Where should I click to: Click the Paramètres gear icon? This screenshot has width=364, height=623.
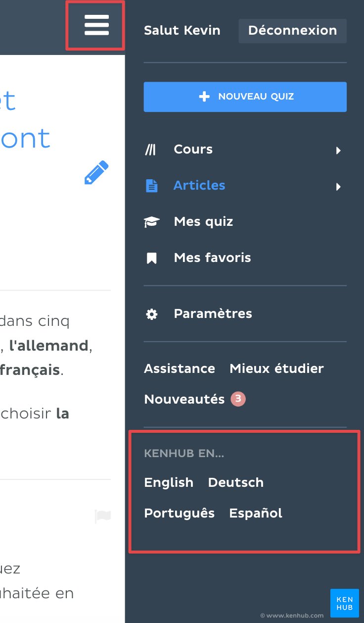(x=152, y=313)
